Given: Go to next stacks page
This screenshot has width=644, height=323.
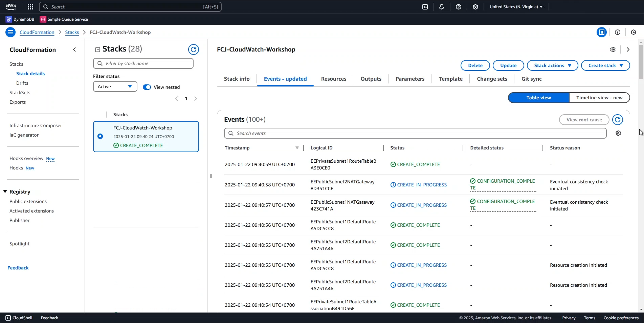Looking at the screenshot, I should point(196,99).
